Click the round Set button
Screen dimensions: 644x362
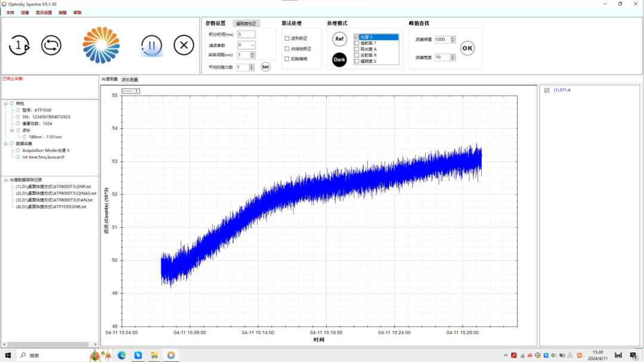point(265,67)
